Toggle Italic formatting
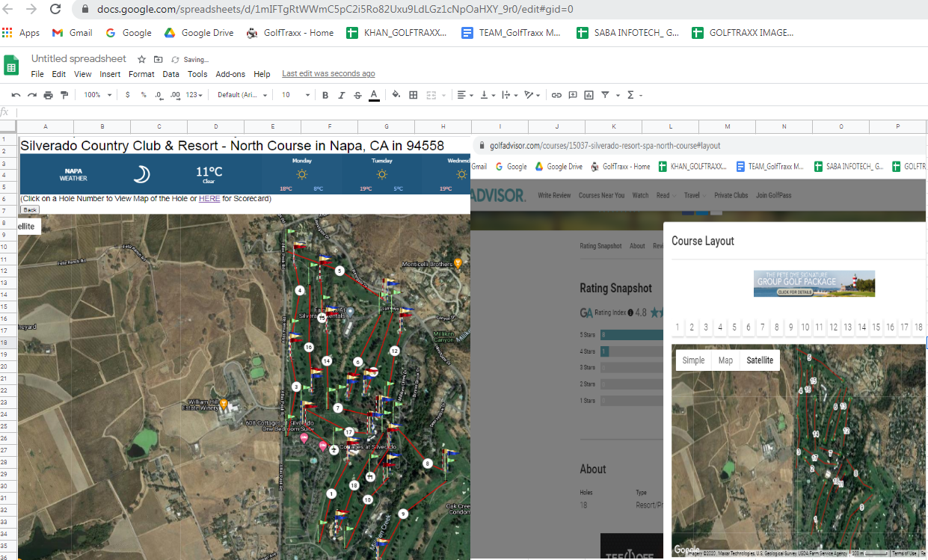This screenshot has height=560, width=928. (x=342, y=95)
